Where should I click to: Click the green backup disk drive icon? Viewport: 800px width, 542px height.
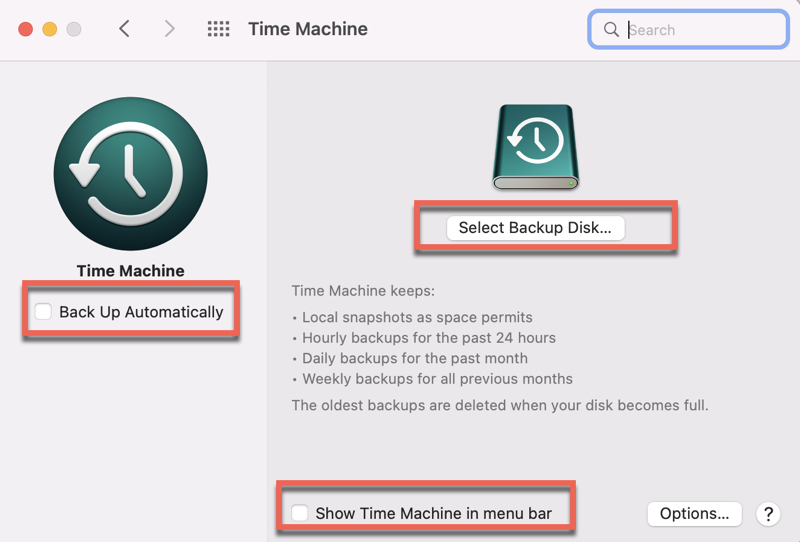tap(535, 149)
